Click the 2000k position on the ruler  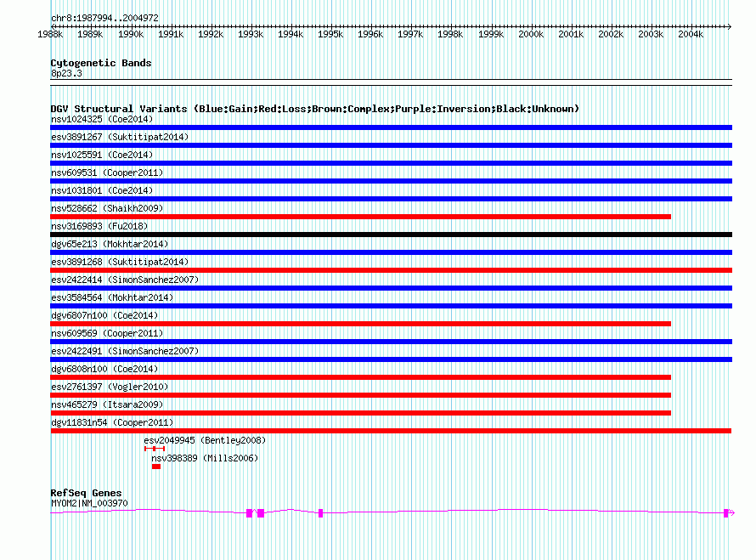pyautogui.click(x=531, y=35)
